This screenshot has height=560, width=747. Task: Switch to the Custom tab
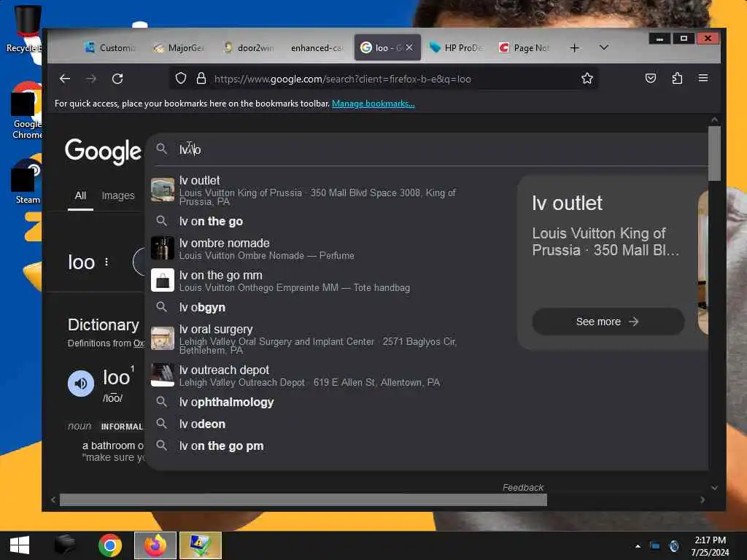(111, 47)
